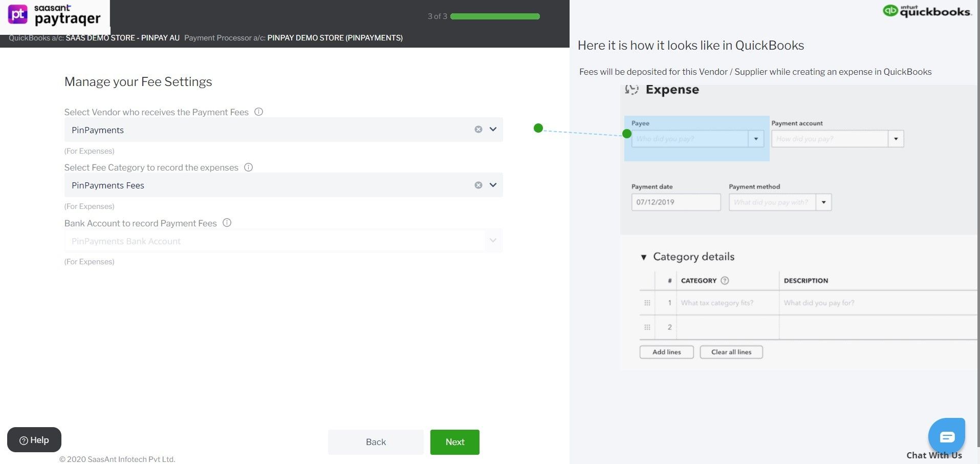Click row number 2 in Category details
The height and width of the screenshot is (464, 980).
click(x=669, y=327)
